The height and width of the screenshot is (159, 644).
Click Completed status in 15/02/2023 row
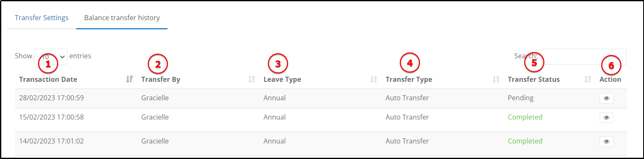[525, 117]
